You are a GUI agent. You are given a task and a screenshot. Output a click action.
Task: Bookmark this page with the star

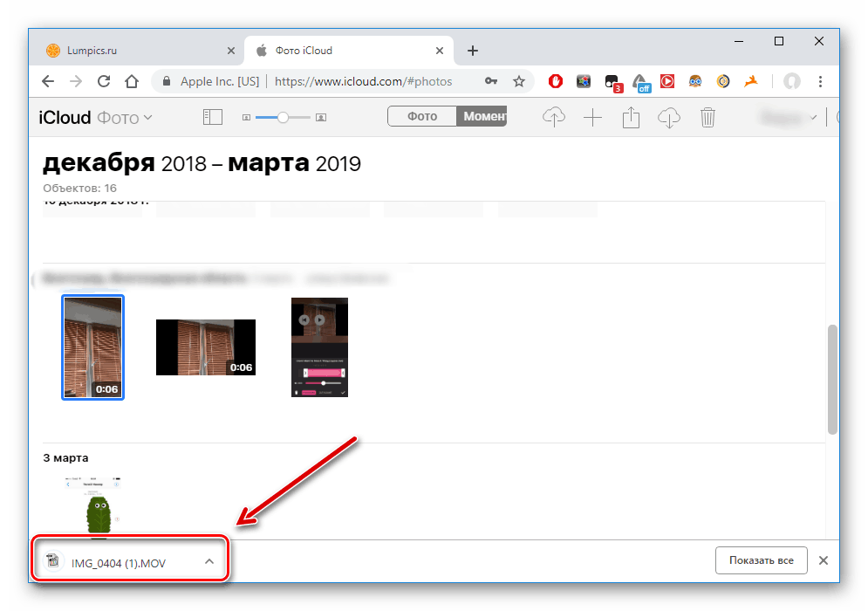(519, 81)
